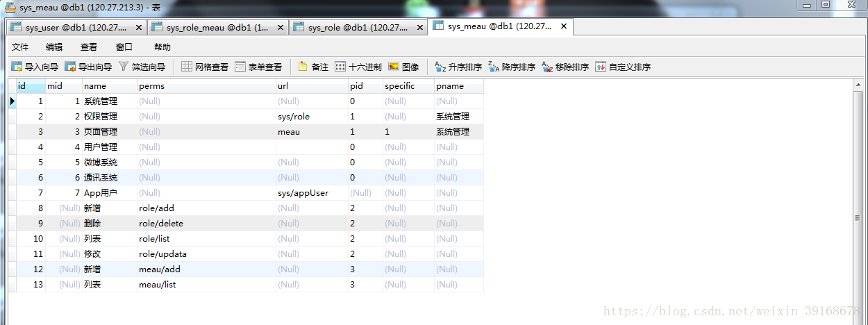Image resolution: width=868 pixels, height=325 pixels.
Task: Open the Import Wizard (导入向导)
Action: 35,67
